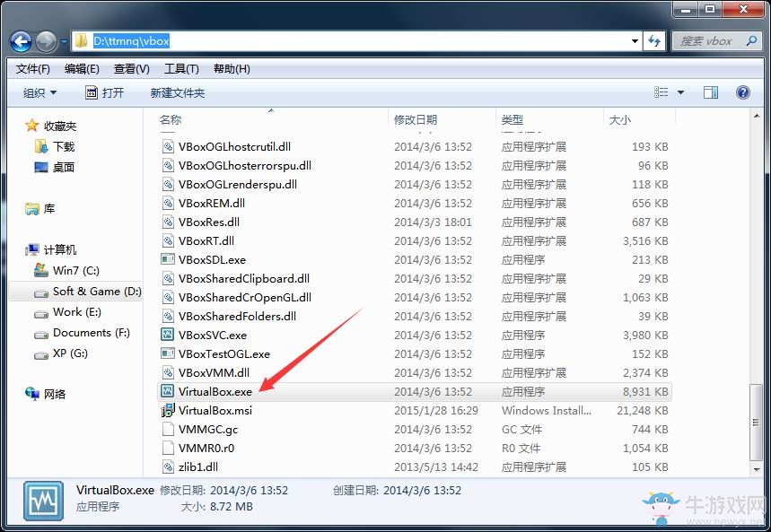Screen dimensions: 771x532
Task: Select the zlib1.dll file icon
Action: pos(168,467)
